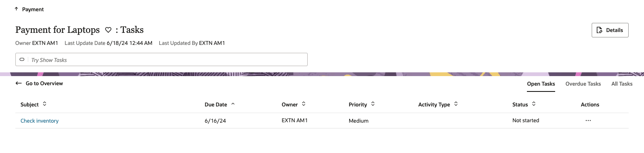Open the three-dot Actions menu
Screen dimensions: 644x153
tap(588, 121)
